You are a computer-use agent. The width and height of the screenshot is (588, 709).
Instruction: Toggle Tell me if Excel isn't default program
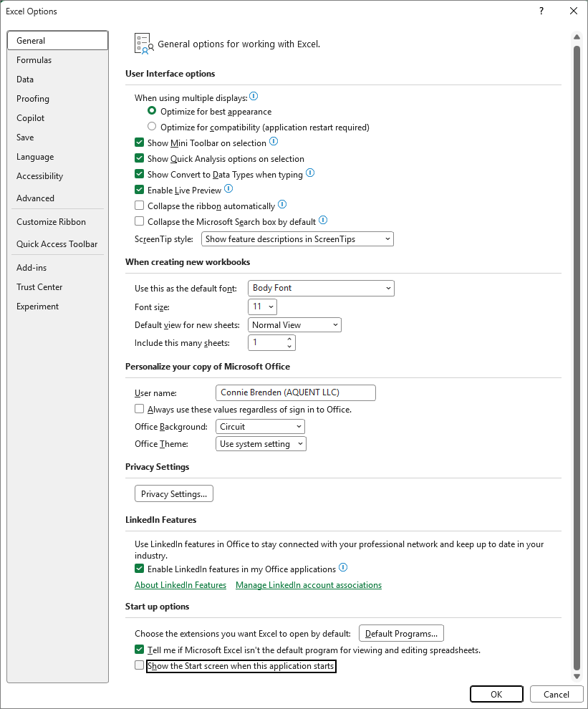(140, 650)
